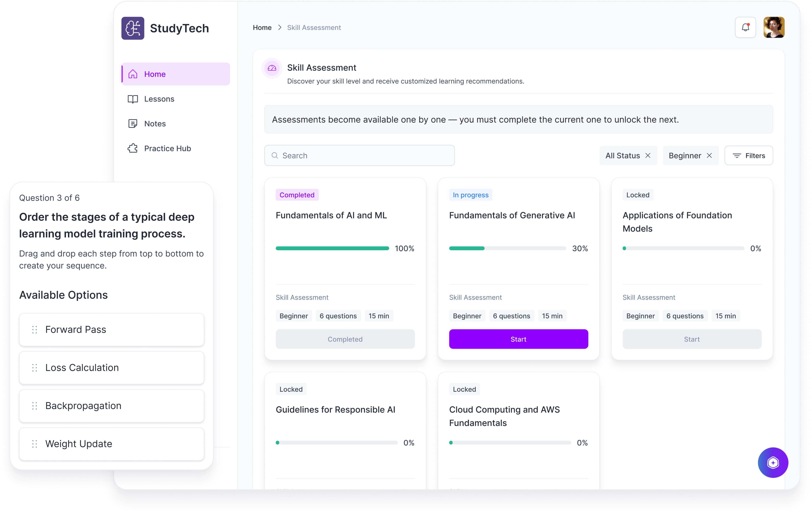Open Fundamentals of Generative AI title
This screenshot has width=812, height=513.
tap(512, 215)
